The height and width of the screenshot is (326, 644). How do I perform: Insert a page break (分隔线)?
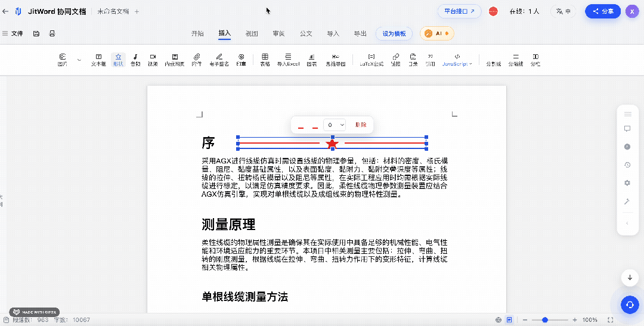pyautogui.click(x=515, y=60)
